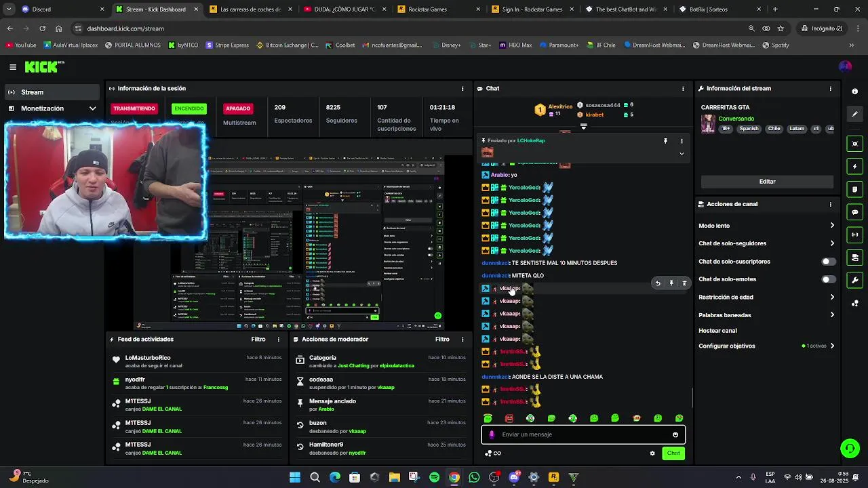Screen dimensions: 868x488
Task: Open the Modo lento settings
Action: (x=767, y=226)
